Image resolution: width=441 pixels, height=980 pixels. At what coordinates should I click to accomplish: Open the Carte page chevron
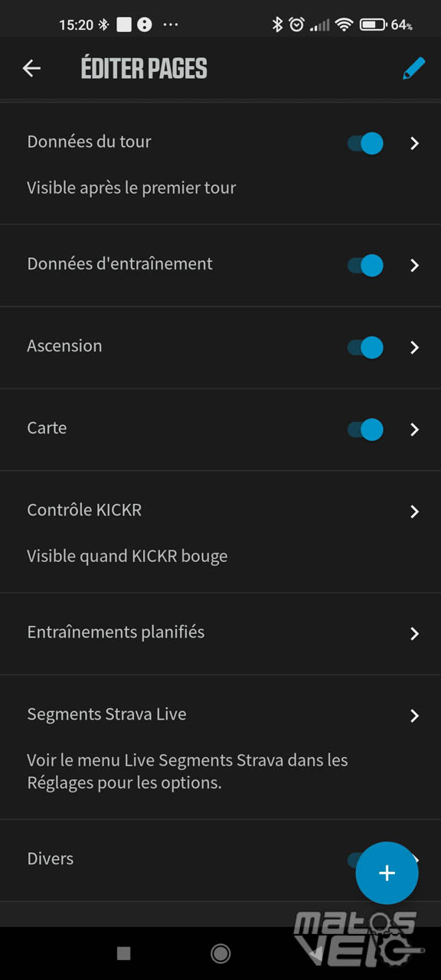[414, 430]
